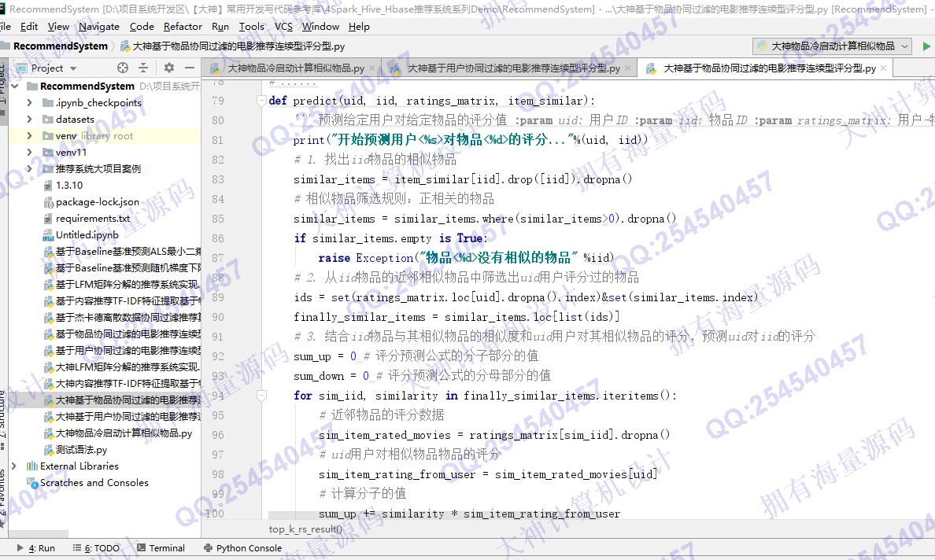This screenshot has width=935, height=560.
Task: Select 大神基于用户协同过滤 file in tree
Action: [128, 416]
